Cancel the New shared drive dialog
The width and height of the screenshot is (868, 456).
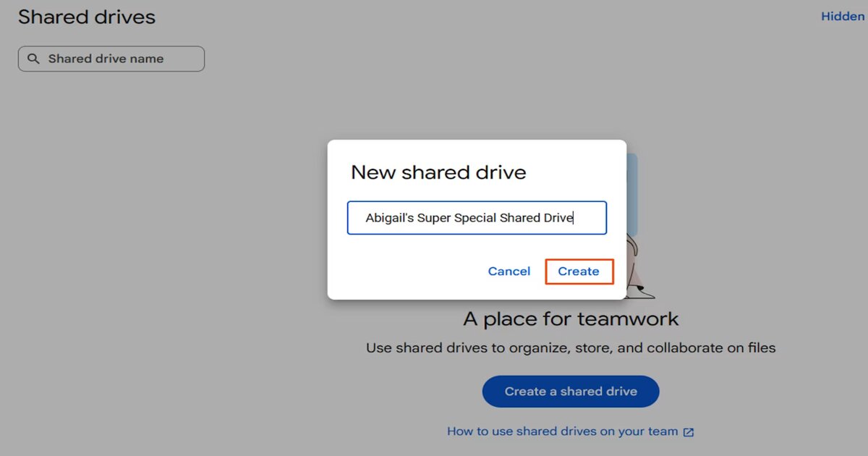pos(509,271)
